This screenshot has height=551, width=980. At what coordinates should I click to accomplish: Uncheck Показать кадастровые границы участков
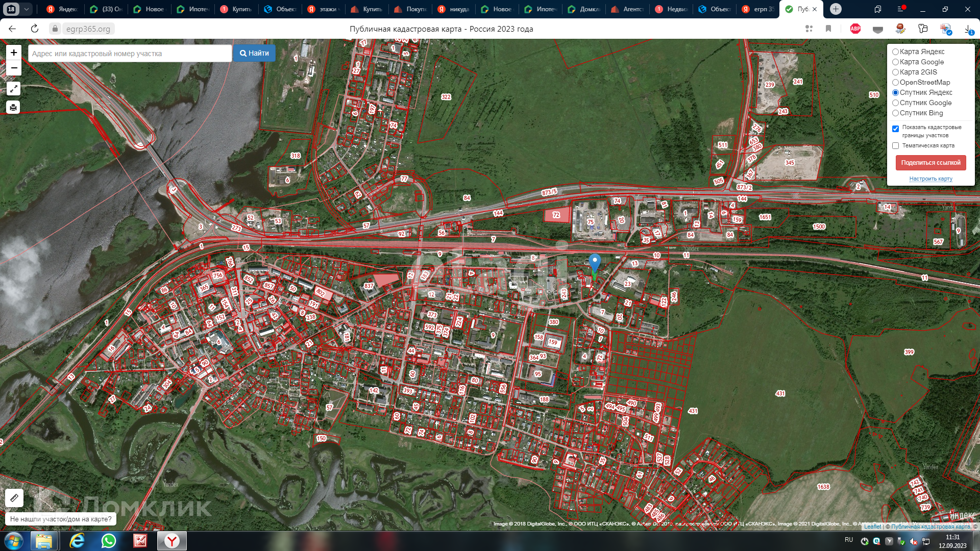[895, 129]
